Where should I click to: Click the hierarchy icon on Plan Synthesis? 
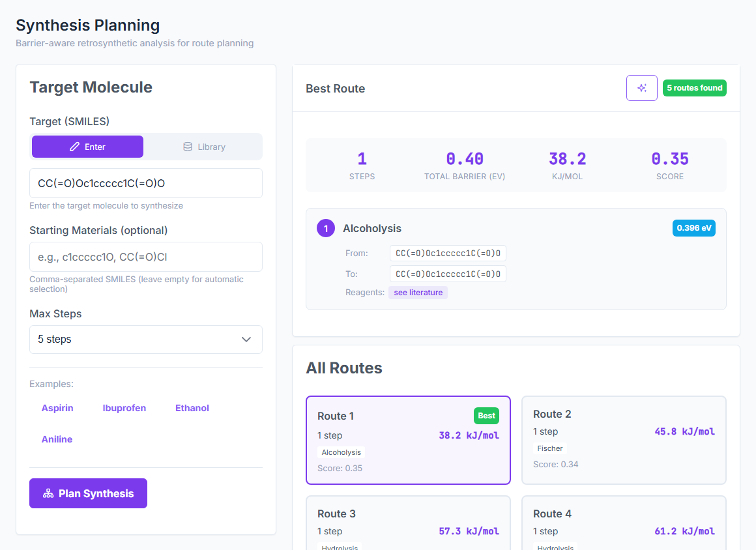click(48, 493)
